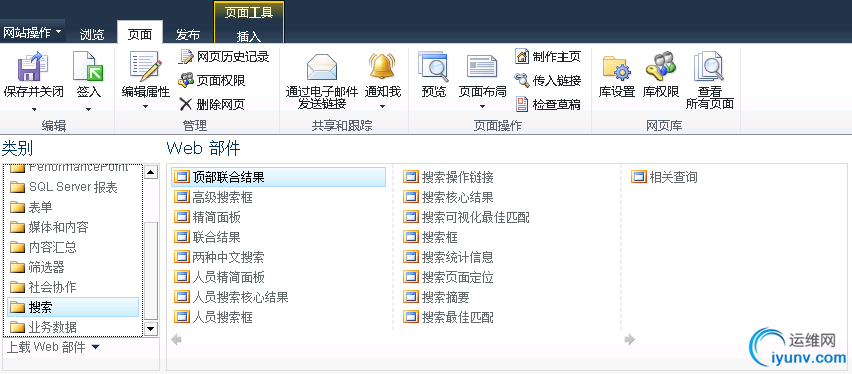
Task: Click the 预览 preview icon
Action: coord(433,66)
